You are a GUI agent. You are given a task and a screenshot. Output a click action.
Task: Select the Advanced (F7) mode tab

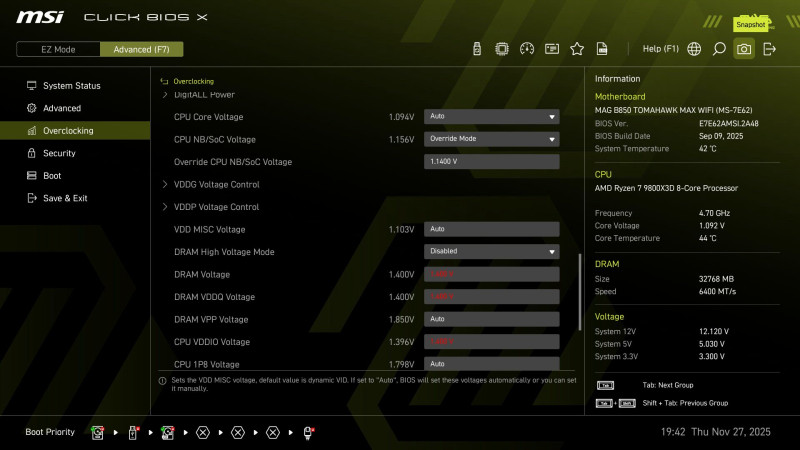point(141,49)
